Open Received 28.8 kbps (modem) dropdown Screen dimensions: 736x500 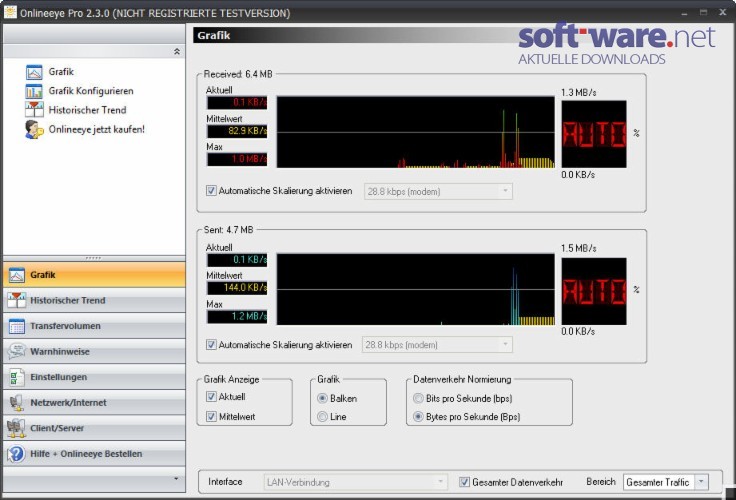click(438, 192)
